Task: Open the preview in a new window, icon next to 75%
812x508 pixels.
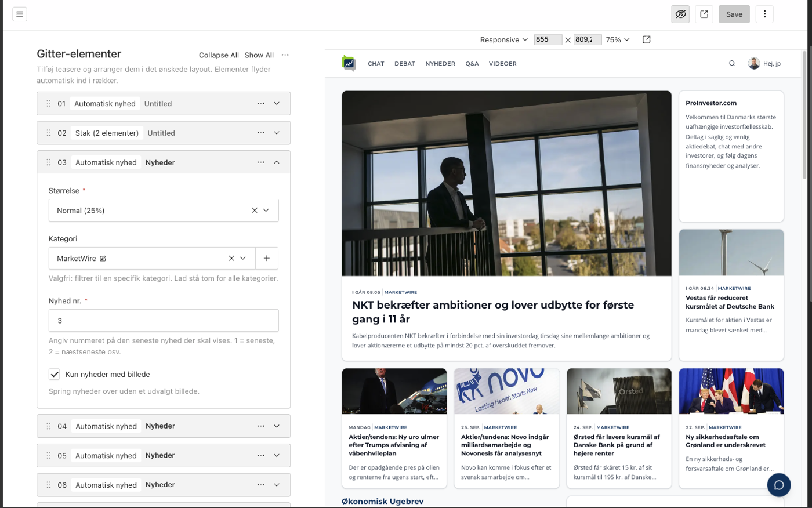Action: [x=647, y=39]
